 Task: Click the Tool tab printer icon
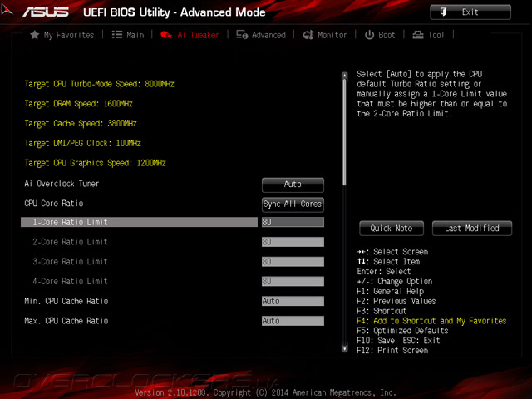[x=417, y=35]
